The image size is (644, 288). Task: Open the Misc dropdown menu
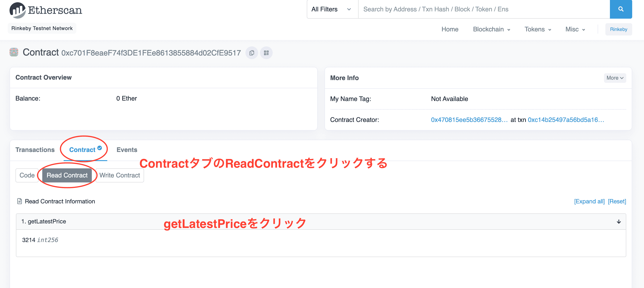(575, 29)
